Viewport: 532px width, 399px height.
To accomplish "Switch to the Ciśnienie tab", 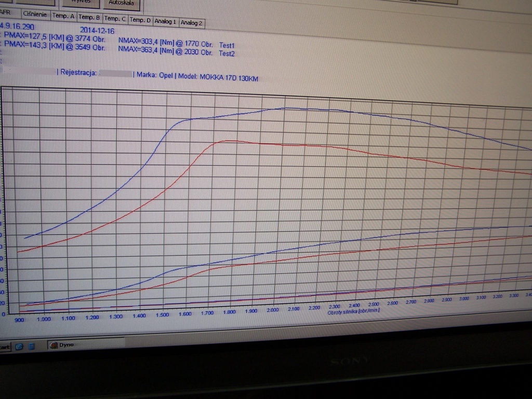I will pyautogui.click(x=35, y=14).
